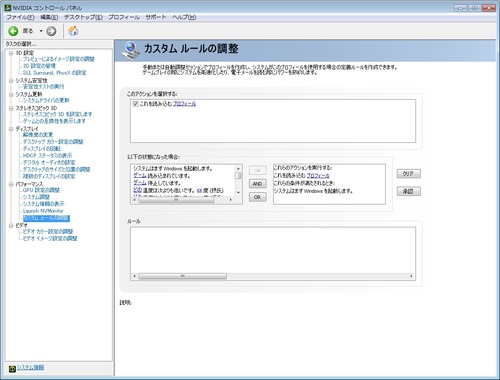The height and width of the screenshot is (380, 500).
Task: Click ルール box right scroll arrow
Action: 411,276
